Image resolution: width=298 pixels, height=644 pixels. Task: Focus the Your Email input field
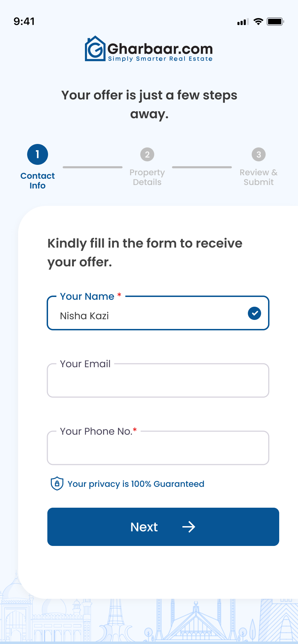point(158,380)
